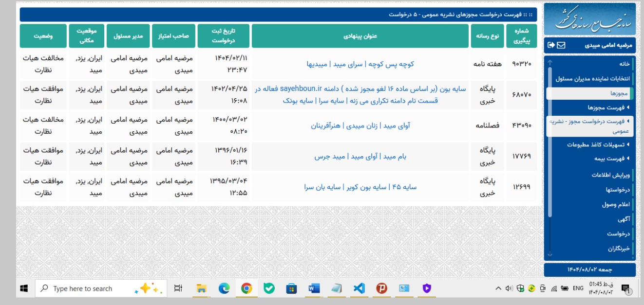Click the speaker volume icon in the tray
The height and width of the screenshot is (305, 644).
tap(509, 288)
